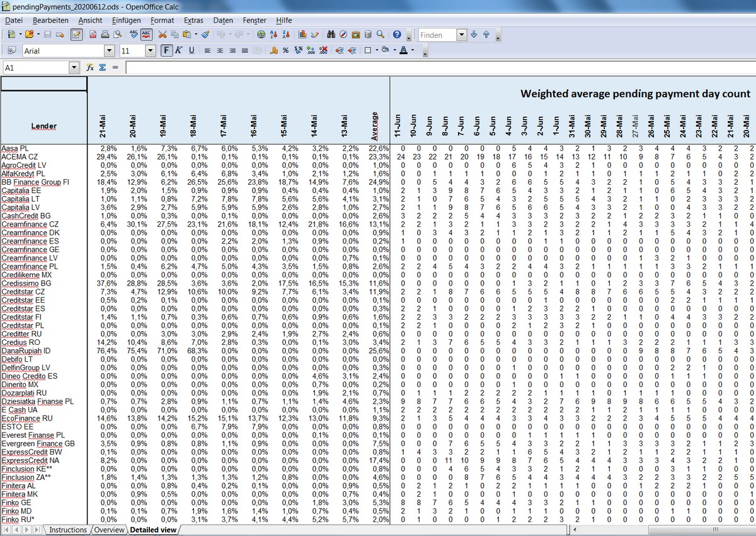756x536 pixels.
Task: Click the Name Box showing A1
Action: click(x=36, y=67)
